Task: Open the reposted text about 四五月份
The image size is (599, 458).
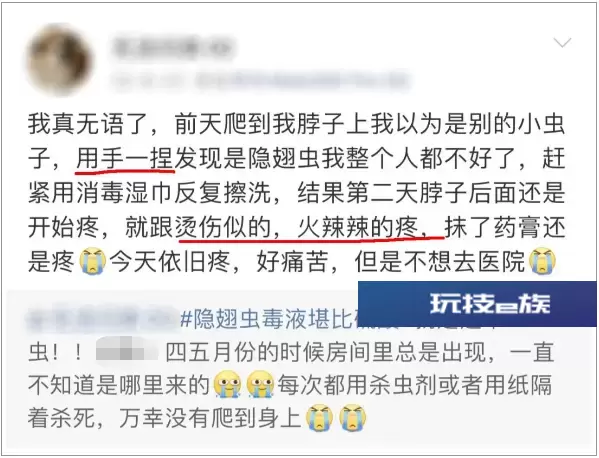Action: (290, 368)
